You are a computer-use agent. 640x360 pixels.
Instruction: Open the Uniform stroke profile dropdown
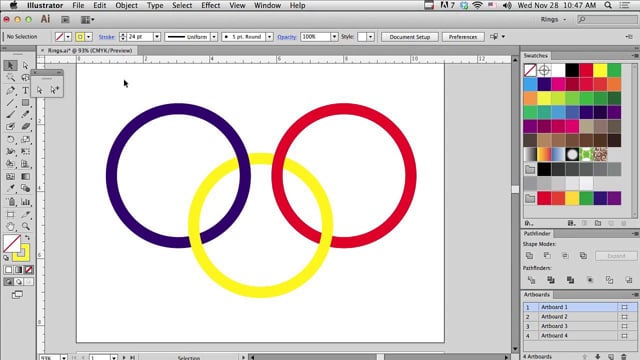coord(214,37)
